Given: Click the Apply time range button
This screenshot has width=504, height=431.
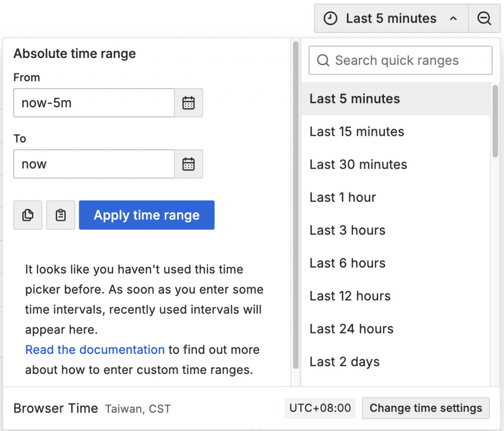Looking at the screenshot, I should coord(146,215).
